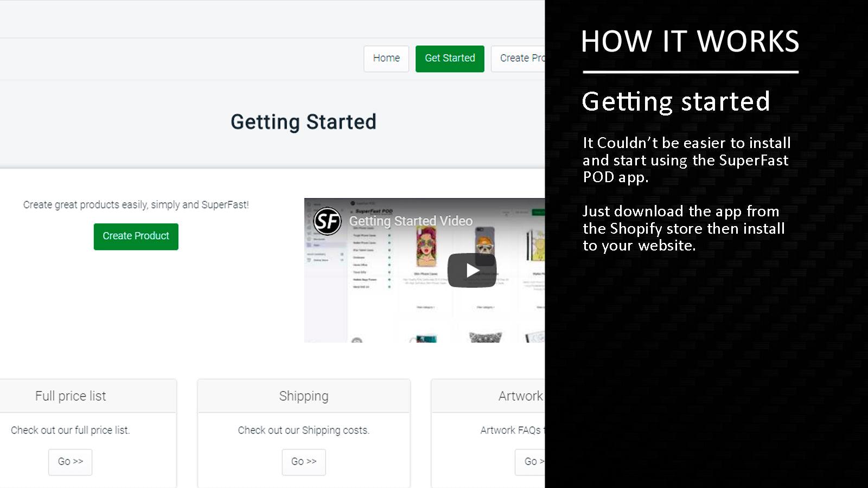Viewport: 868px width, 488px height.
Task: Toggle the green indicator beside Tough Phone Cases
Action: pos(390,235)
